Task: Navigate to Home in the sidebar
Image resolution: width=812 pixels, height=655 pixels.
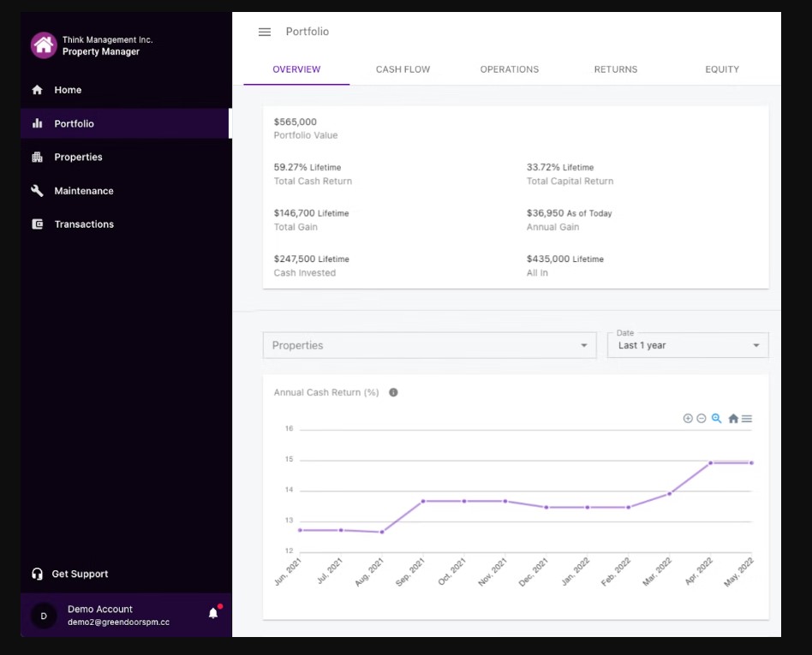Action: pyautogui.click(x=68, y=90)
